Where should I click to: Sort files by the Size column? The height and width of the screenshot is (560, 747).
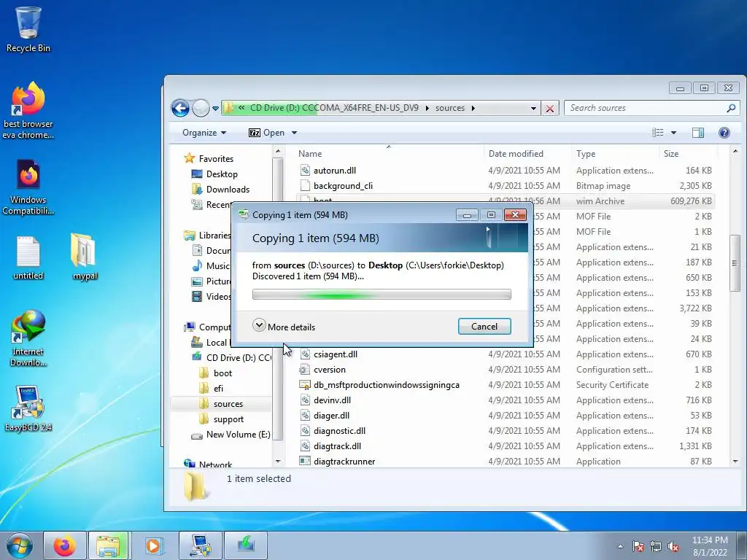688,154
